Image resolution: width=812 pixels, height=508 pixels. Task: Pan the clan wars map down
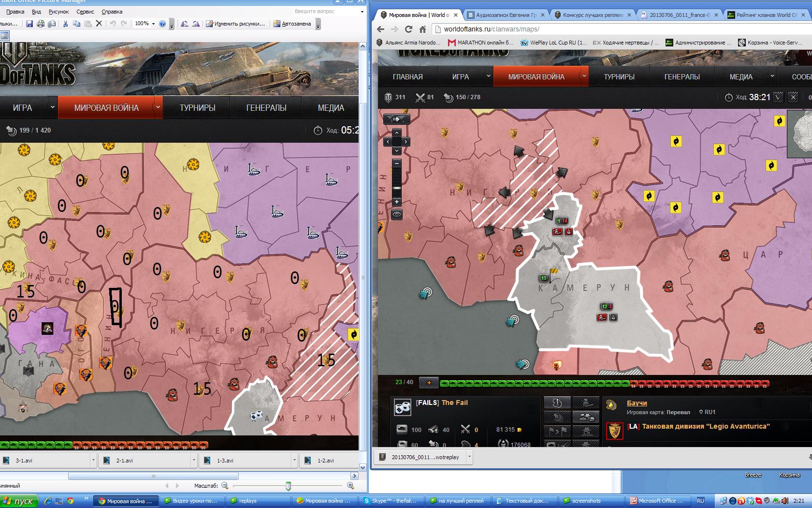pos(396,150)
